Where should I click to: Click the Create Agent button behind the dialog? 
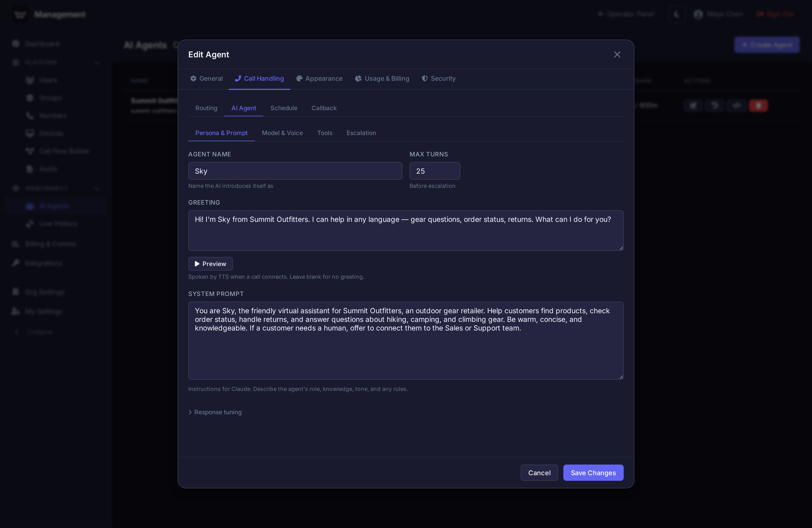(x=767, y=45)
